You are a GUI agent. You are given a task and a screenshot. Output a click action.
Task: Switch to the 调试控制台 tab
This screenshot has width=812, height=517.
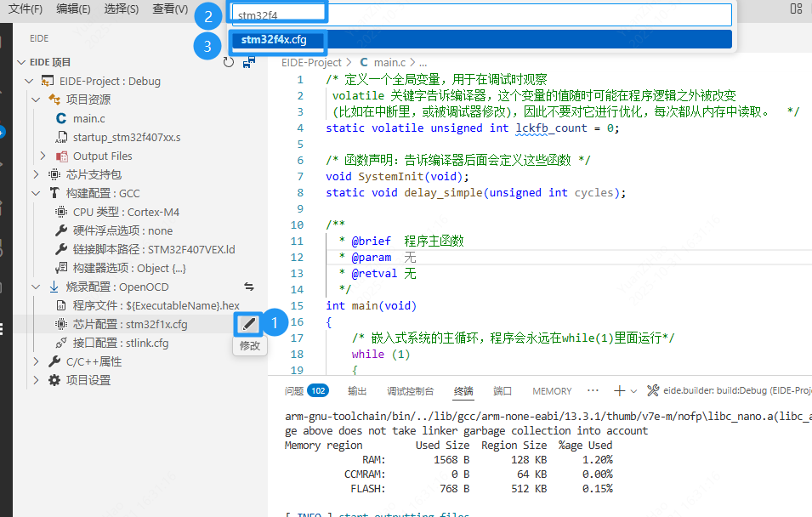410,391
